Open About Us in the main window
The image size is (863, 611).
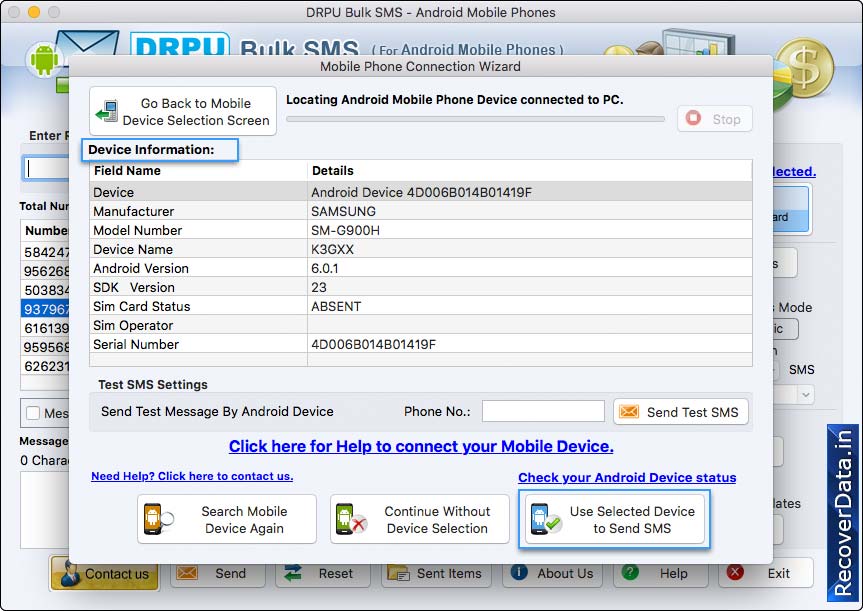pos(553,573)
